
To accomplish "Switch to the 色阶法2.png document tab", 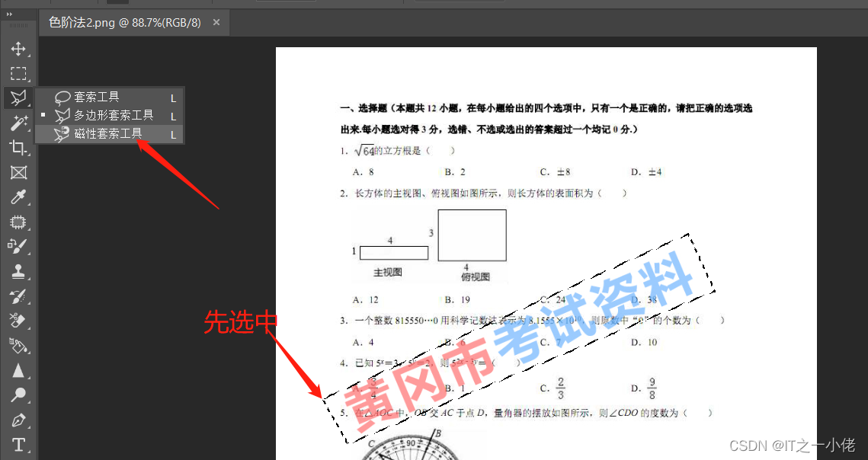I will [124, 22].
